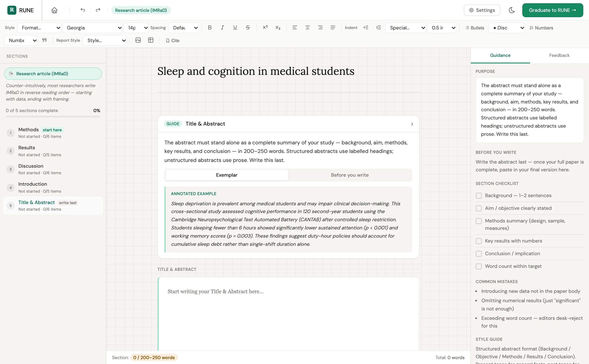
Task: Click the undo arrow icon
Action: click(83, 10)
